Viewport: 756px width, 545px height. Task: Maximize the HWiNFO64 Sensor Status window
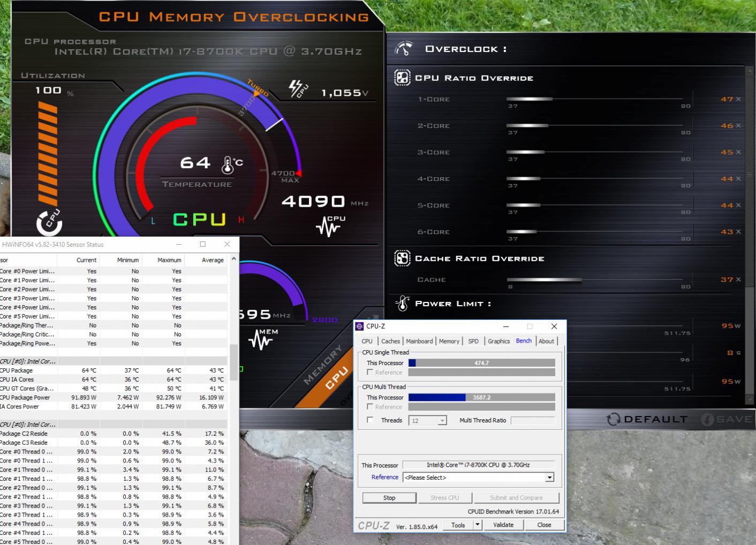click(x=203, y=244)
